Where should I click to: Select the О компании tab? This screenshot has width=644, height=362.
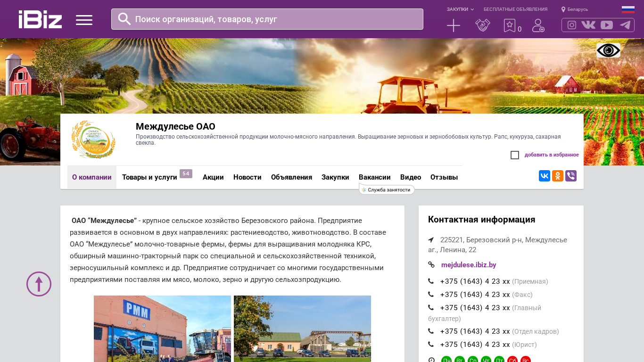pos(92,177)
